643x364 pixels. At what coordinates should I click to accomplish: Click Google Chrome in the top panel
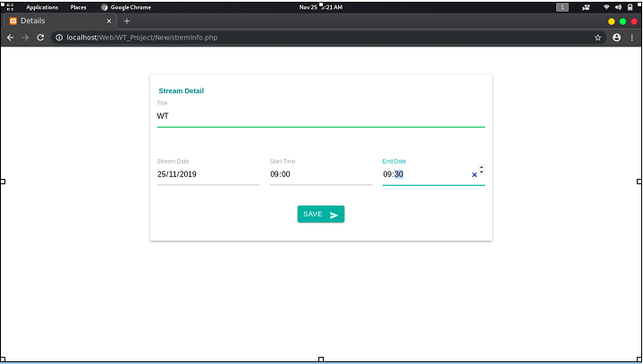[x=126, y=7]
